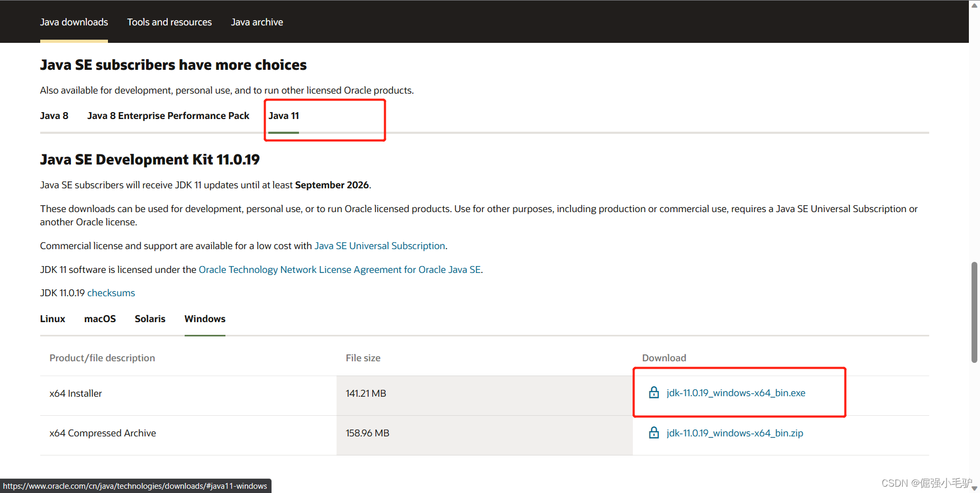
Task: Click the 'Java SE subscribers have more choices' heading
Action: (173, 65)
